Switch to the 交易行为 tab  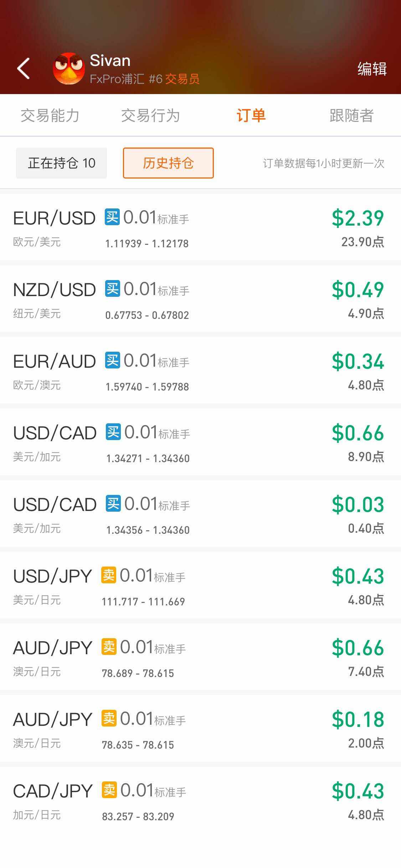coord(150,115)
